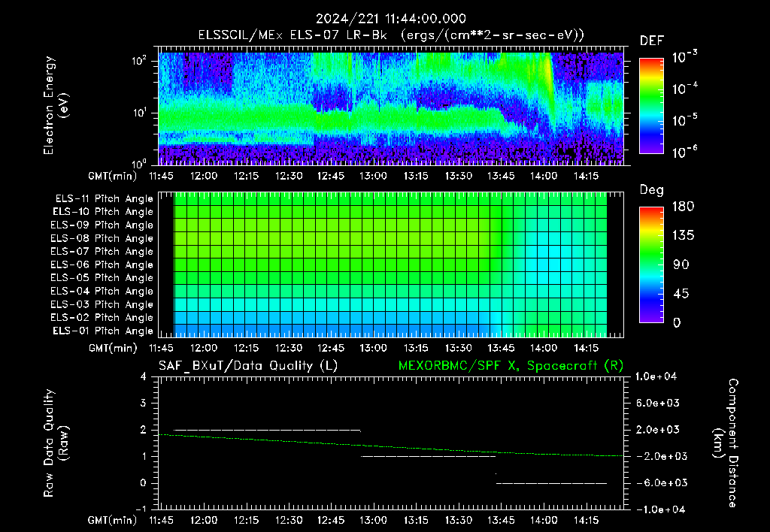Screen dimensions: 770x532
Task: Click the 10^-3 label on DEF scale
Action: coord(684,56)
